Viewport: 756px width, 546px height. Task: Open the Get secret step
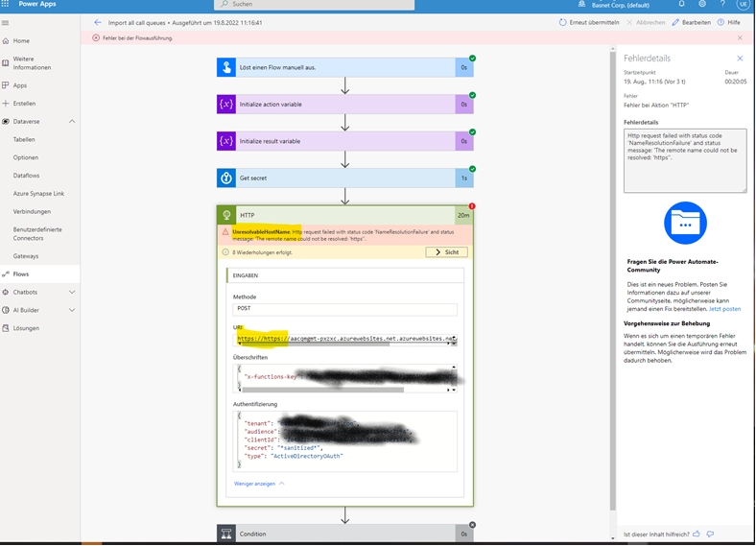[x=344, y=178]
